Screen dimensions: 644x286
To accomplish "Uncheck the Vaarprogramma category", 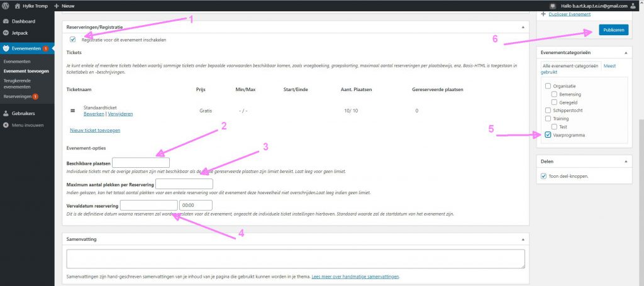I will [x=548, y=135].
